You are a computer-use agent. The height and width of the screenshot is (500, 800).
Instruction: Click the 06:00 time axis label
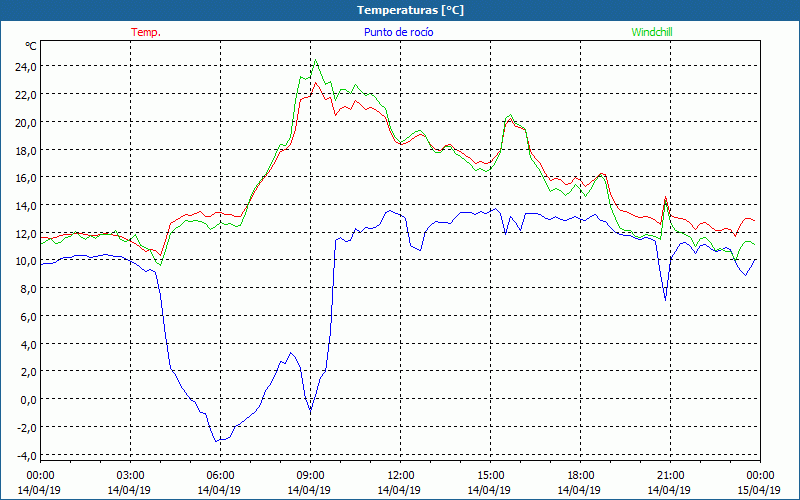point(220,476)
